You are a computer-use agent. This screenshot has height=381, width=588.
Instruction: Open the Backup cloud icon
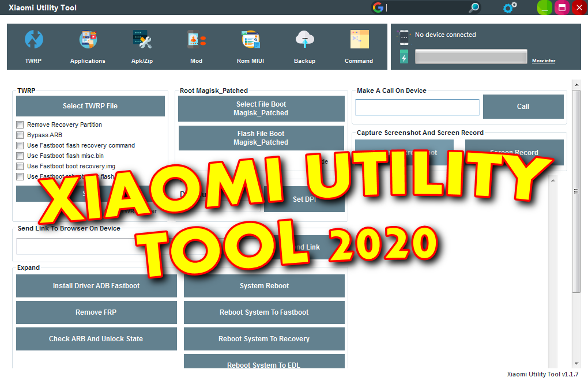pos(304,39)
